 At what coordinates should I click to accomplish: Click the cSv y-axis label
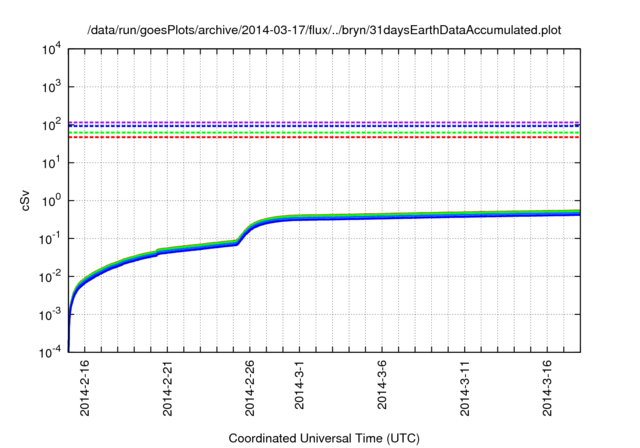26,200
